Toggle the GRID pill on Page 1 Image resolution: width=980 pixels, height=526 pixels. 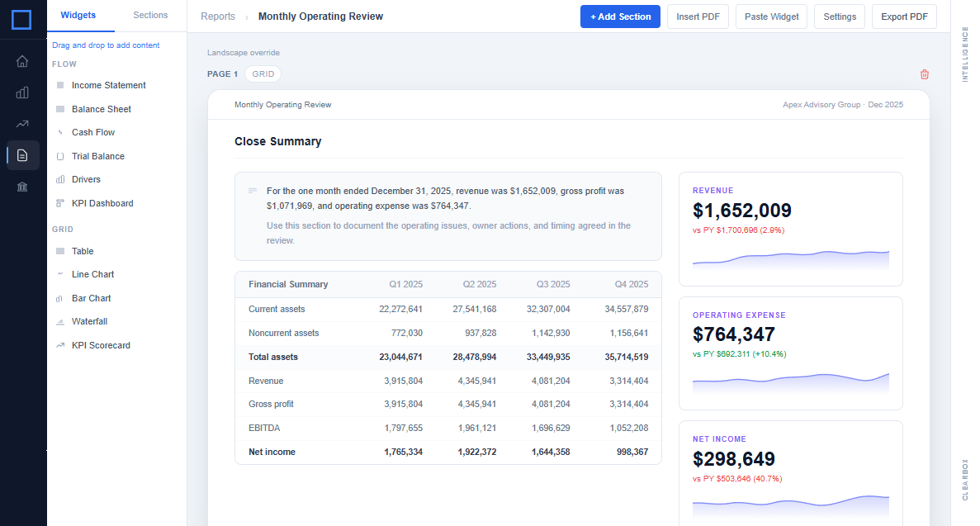[263, 73]
